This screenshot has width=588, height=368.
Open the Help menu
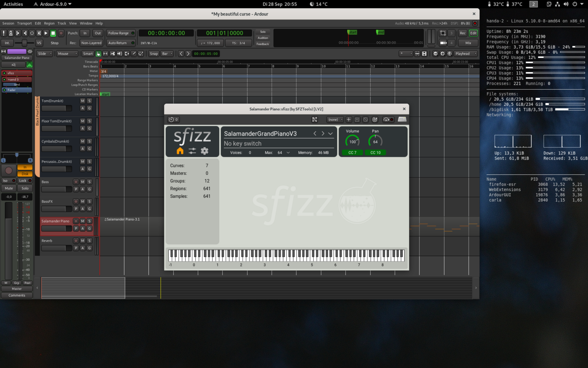tap(99, 23)
